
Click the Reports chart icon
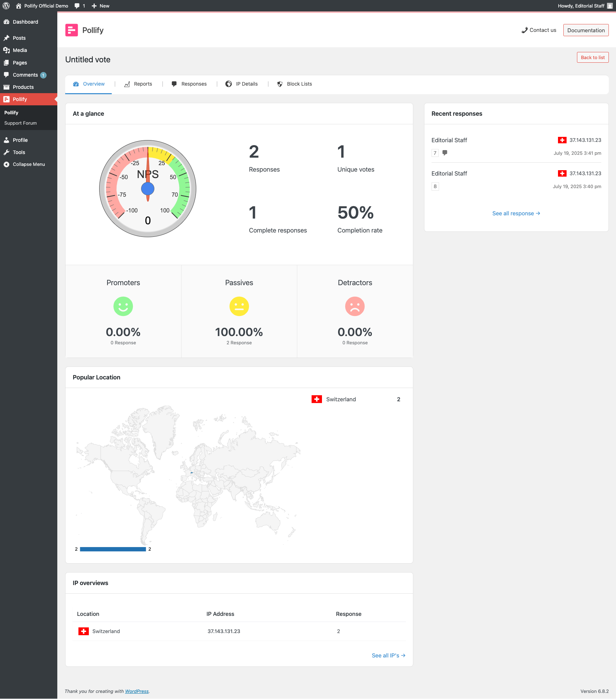(127, 84)
